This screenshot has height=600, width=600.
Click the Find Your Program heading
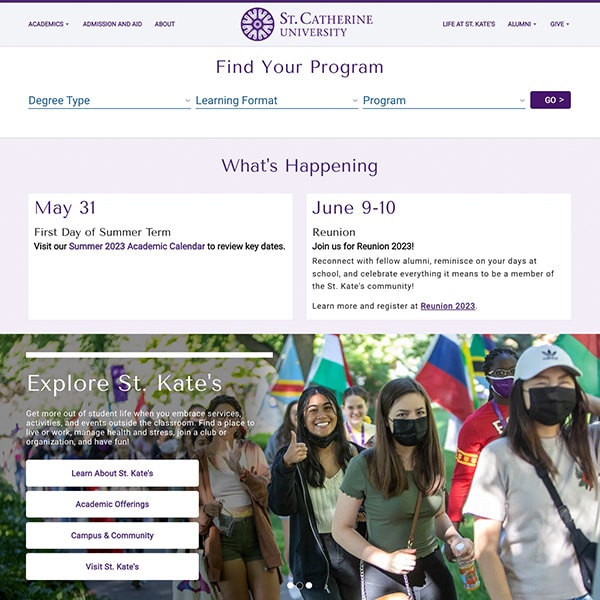(x=300, y=67)
